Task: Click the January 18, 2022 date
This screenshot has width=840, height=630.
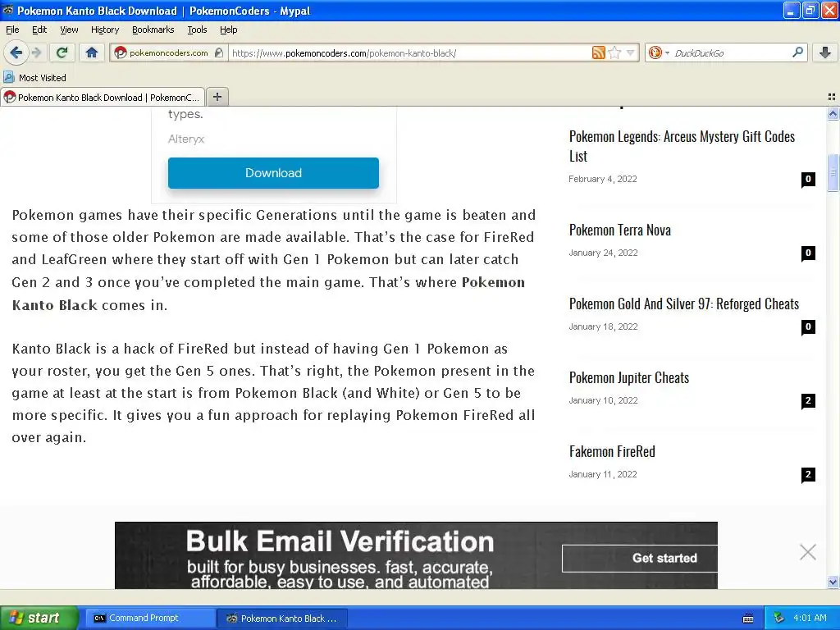Action: tap(603, 326)
